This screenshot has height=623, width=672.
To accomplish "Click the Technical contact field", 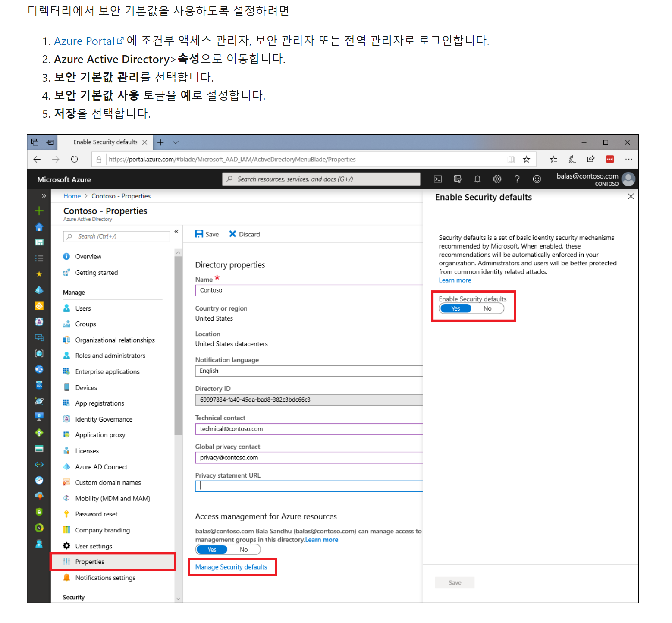I will (309, 429).
